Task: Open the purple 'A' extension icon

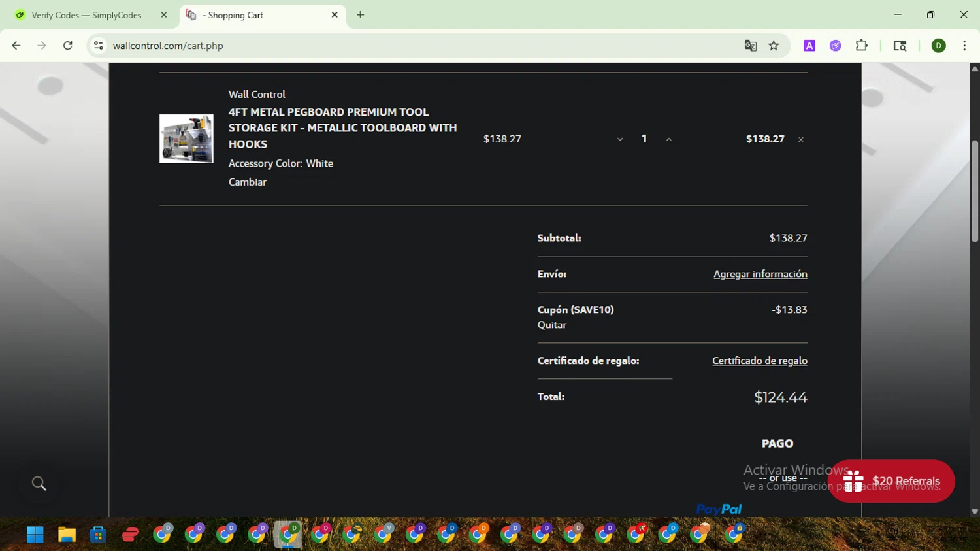Action: pyautogui.click(x=809, y=46)
